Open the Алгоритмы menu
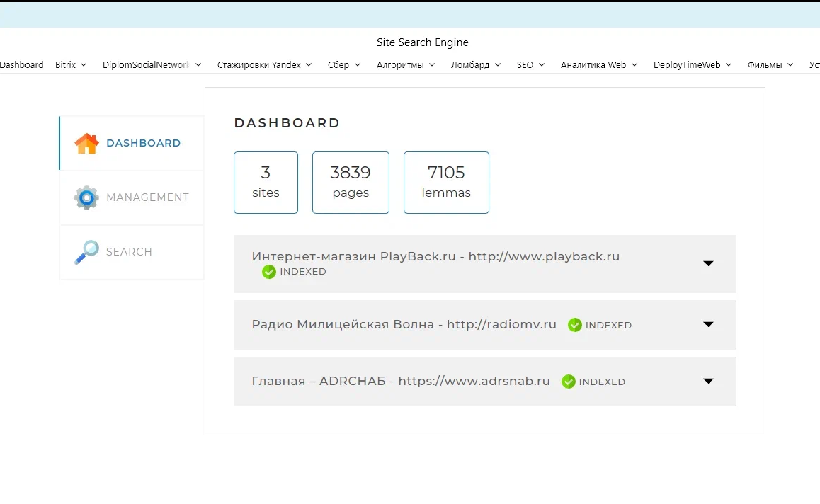This screenshot has width=820, height=504. click(x=405, y=65)
